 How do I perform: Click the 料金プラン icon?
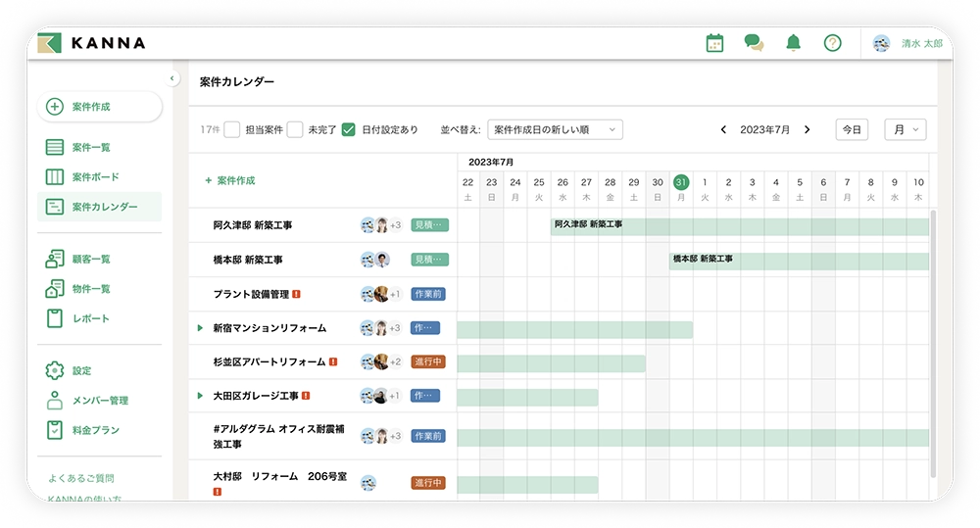pyautogui.click(x=54, y=430)
